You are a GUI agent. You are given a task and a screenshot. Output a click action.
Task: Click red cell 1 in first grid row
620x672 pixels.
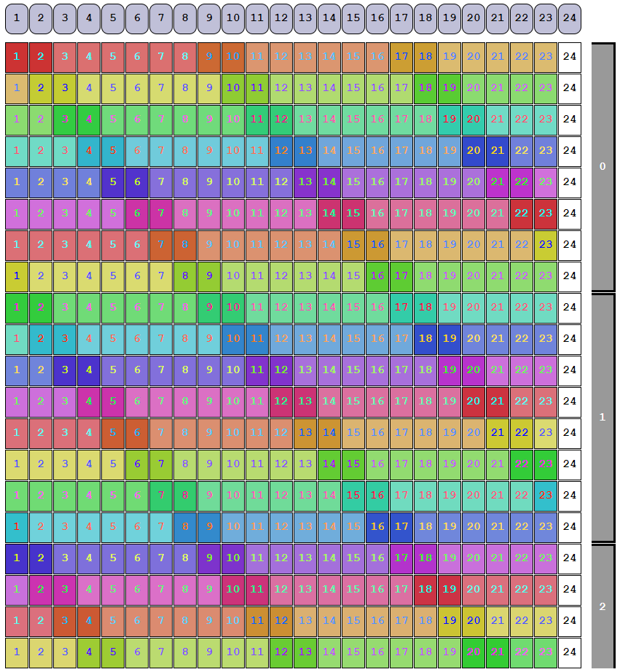(x=17, y=57)
